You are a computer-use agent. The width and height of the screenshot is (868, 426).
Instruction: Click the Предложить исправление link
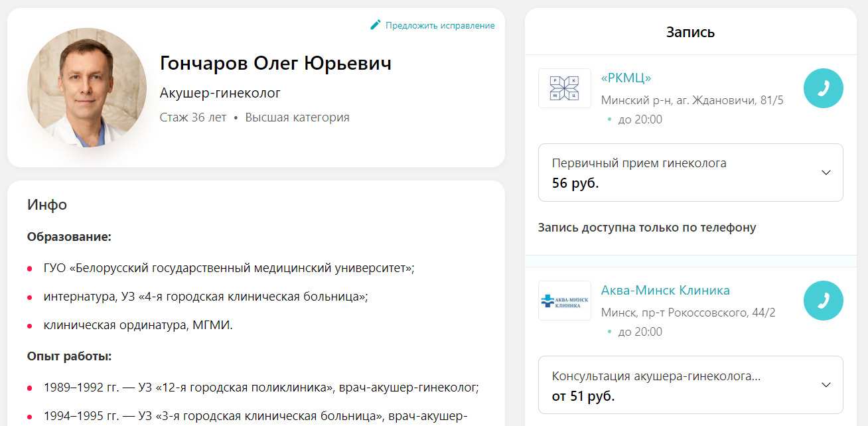click(440, 25)
